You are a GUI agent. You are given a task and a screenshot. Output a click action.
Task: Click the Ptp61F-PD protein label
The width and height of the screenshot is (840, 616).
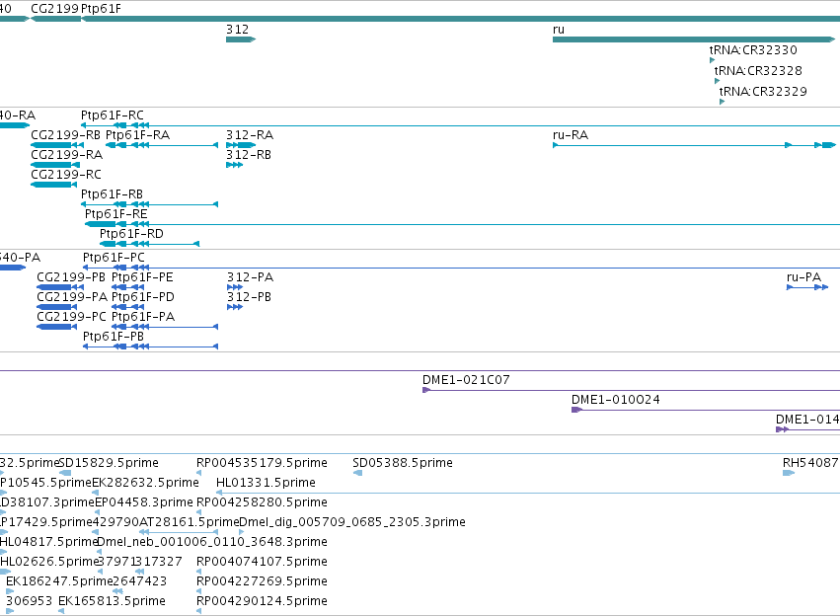click(143, 297)
